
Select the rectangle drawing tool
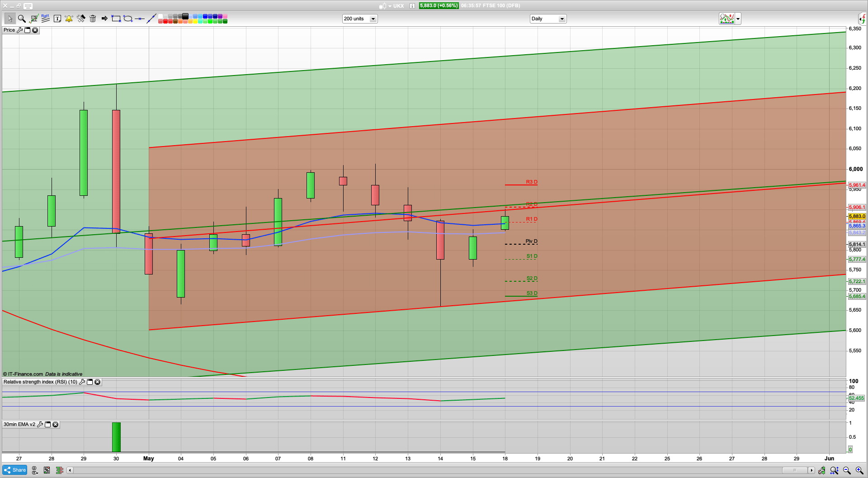116,19
